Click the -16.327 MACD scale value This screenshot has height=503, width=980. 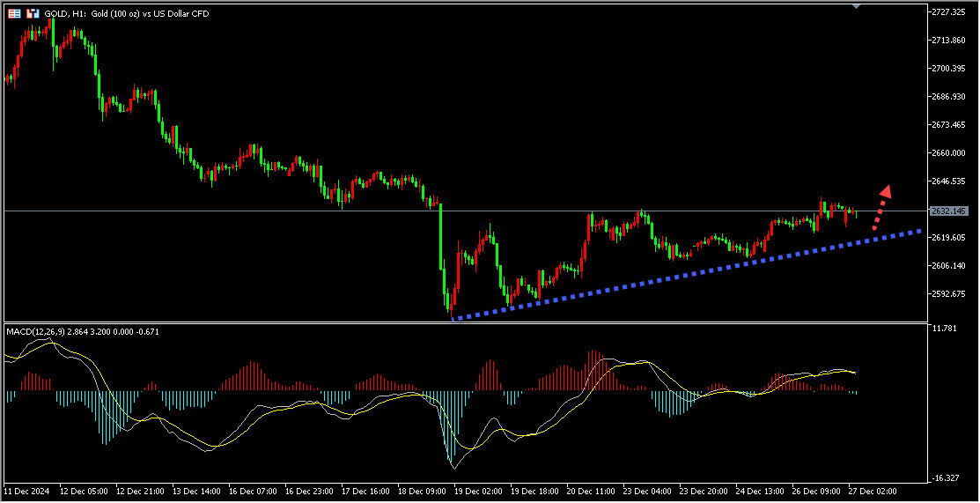pos(947,478)
